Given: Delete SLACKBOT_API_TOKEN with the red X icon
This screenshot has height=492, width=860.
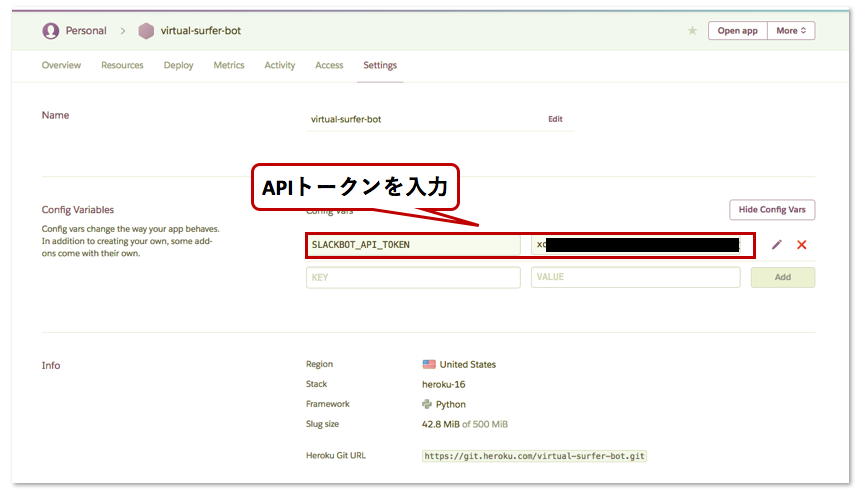Looking at the screenshot, I should point(802,245).
